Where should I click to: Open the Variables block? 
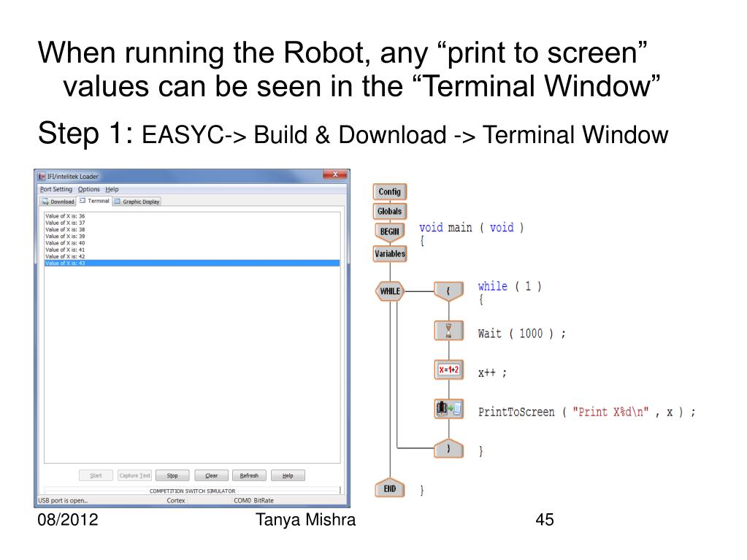(390, 253)
